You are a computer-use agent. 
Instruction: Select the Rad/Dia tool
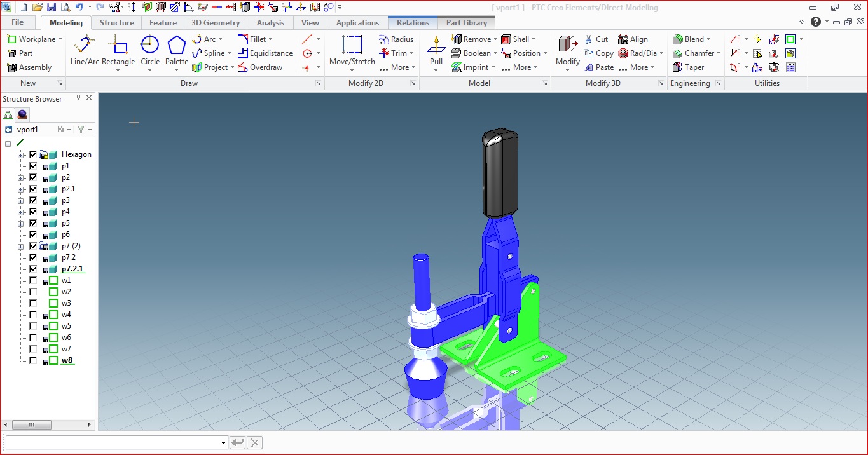pyautogui.click(x=638, y=53)
